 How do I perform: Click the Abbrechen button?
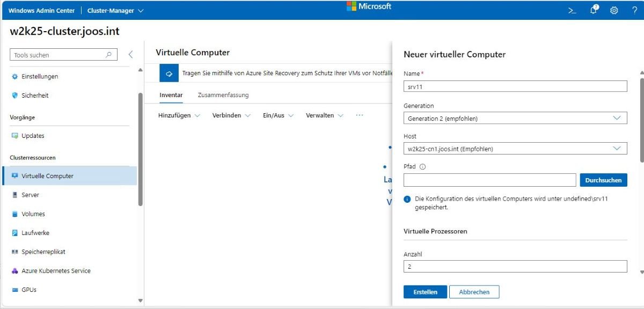click(x=474, y=292)
